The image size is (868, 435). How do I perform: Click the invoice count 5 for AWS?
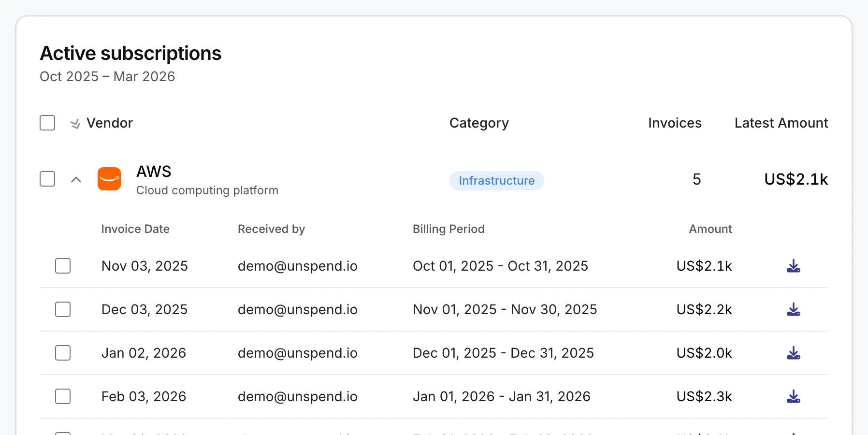696,179
